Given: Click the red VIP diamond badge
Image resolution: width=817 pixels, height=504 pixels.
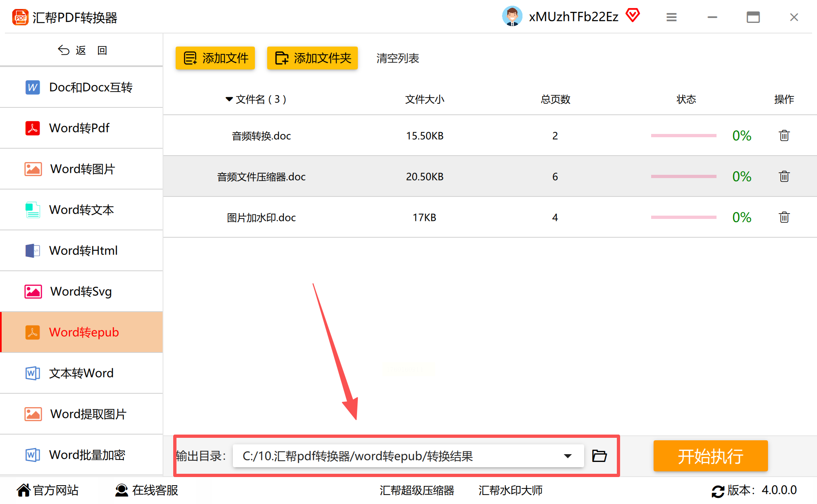Looking at the screenshot, I should [x=632, y=16].
